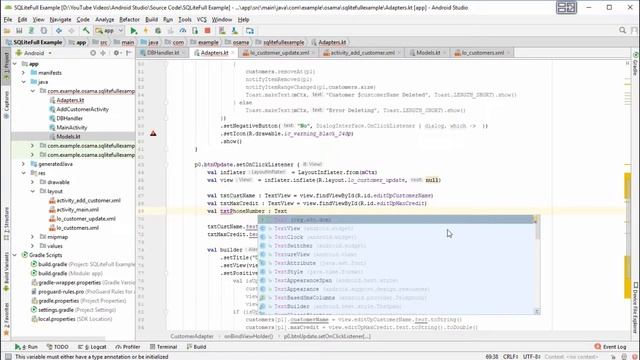
Task: Switch to the DBHandler.kt editor tab
Action: coord(162,53)
